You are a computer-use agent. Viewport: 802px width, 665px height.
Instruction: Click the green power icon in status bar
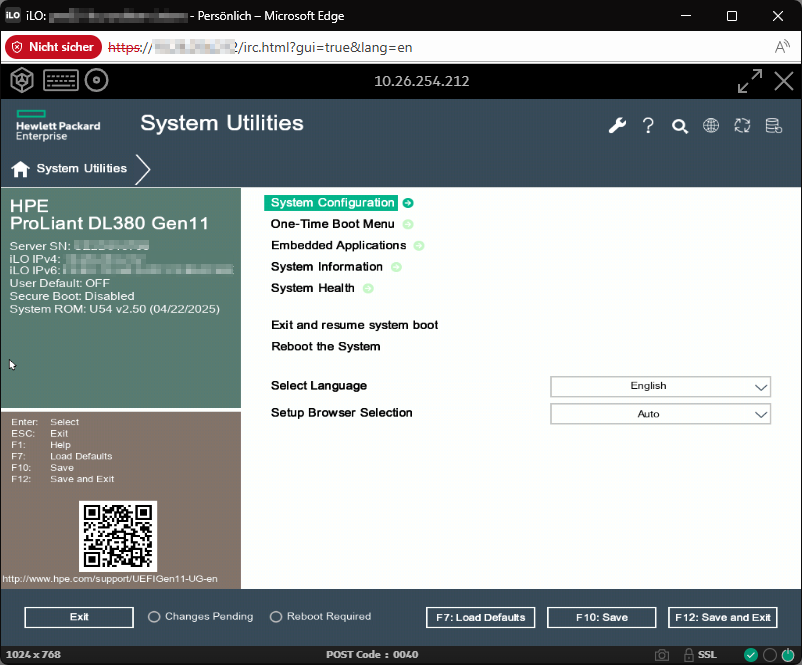pyautogui.click(x=788, y=655)
